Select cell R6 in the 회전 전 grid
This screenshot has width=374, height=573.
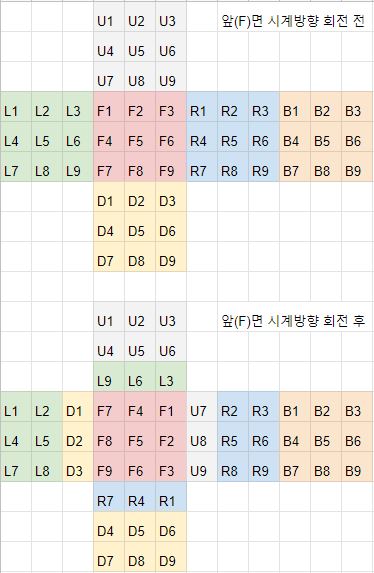[x=264, y=137]
